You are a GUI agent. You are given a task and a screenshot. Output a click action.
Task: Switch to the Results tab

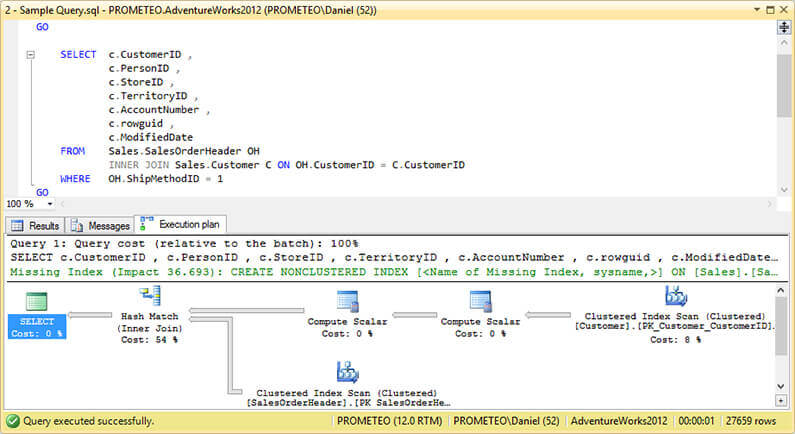35,226
